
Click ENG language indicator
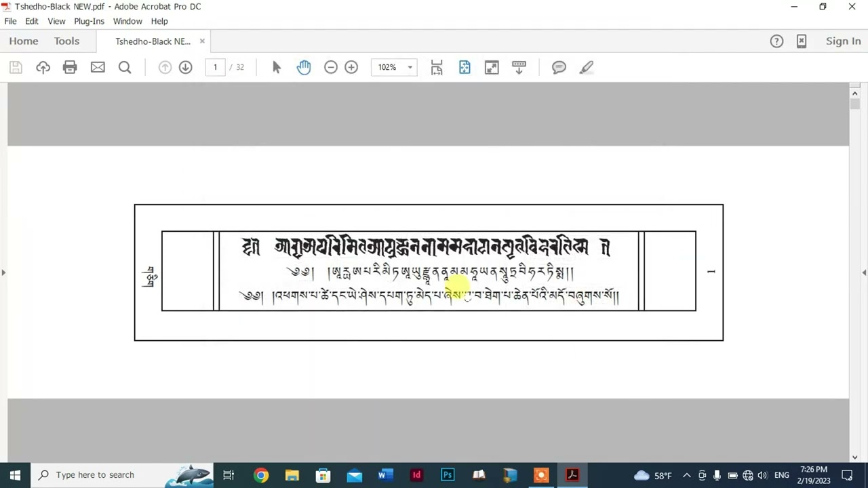point(781,475)
